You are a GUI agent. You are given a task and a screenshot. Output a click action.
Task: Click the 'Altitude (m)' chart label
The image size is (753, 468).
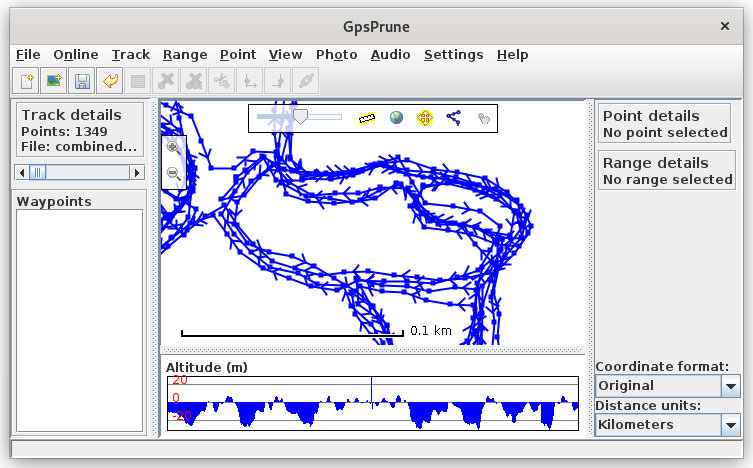point(206,368)
